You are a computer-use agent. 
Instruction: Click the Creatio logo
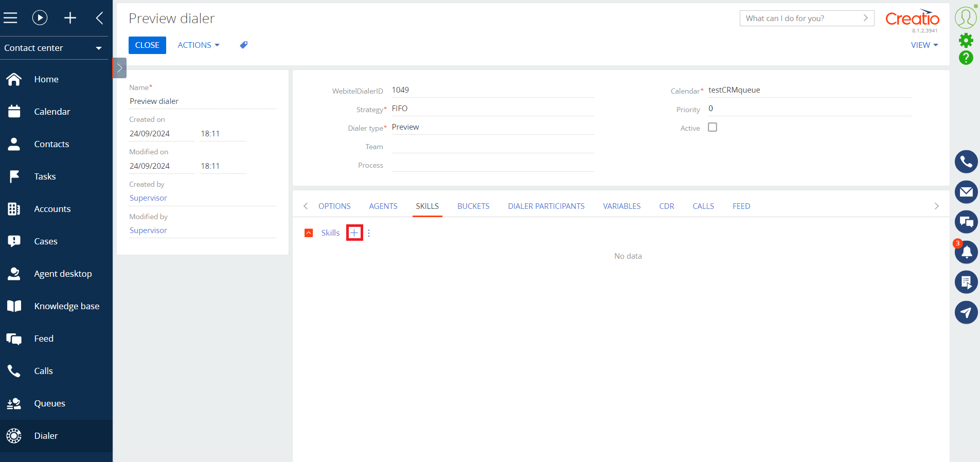coord(912,18)
